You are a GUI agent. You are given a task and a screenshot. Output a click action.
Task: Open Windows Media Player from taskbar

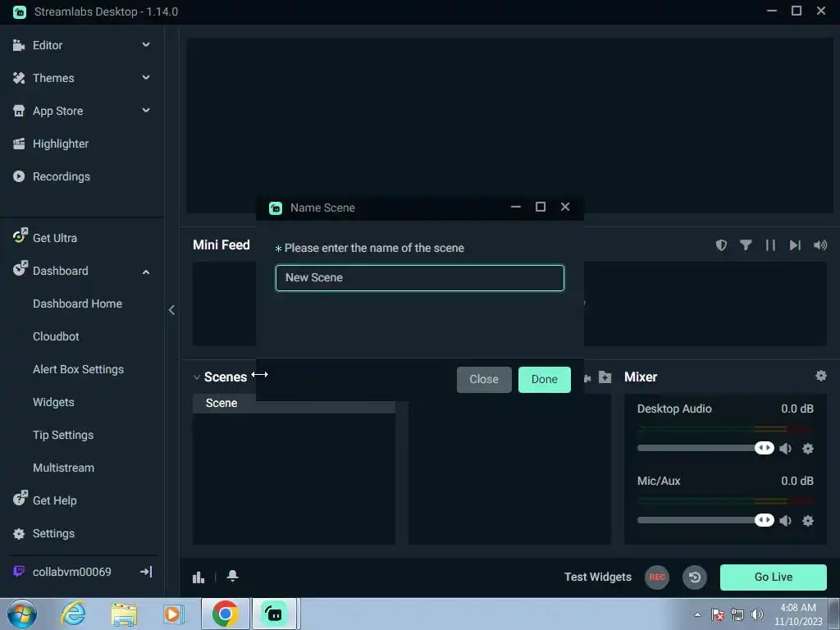pos(174,614)
